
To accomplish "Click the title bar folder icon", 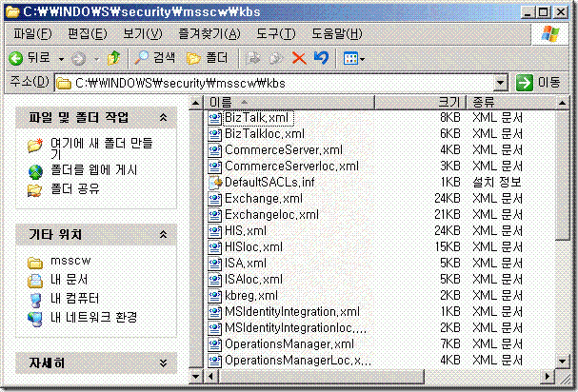I will [12, 11].
